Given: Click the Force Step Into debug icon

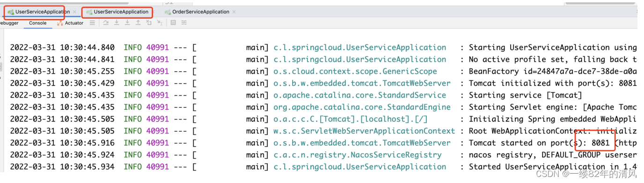Looking at the screenshot, I should (127, 23).
